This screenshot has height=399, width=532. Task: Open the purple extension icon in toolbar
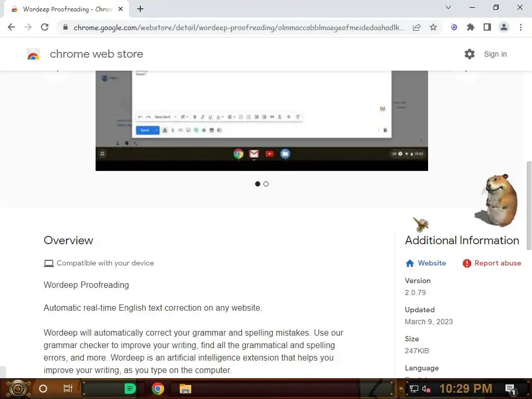(x=454, y=27)
